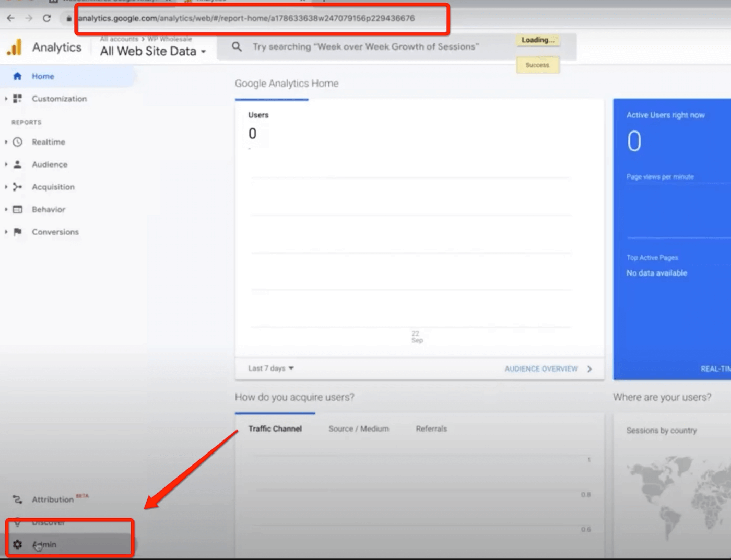Click the browser forward arrow
Screen dimensions: 731x560
coord(29,18)
